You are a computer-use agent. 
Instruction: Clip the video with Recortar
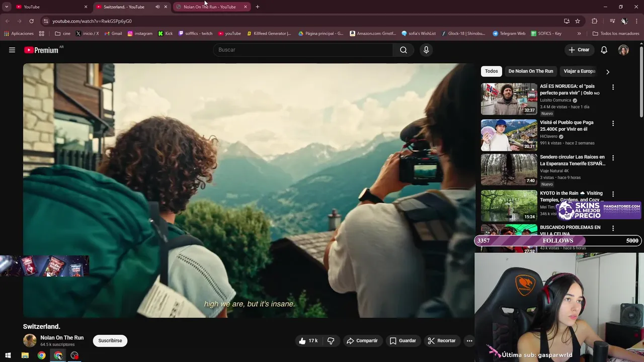coord(442,340)
